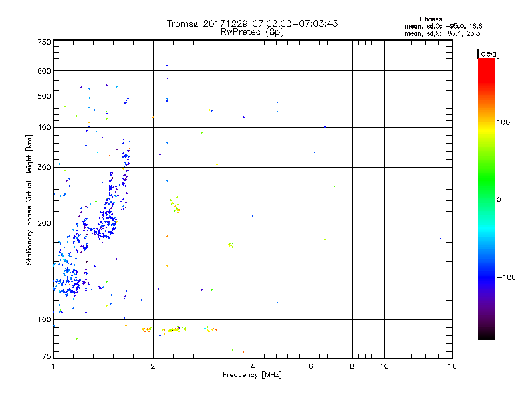Click the y-axis tick label '300'
The width and height of the screenshot is (532, 399).
pyautogui.click(x=44, y=168)
